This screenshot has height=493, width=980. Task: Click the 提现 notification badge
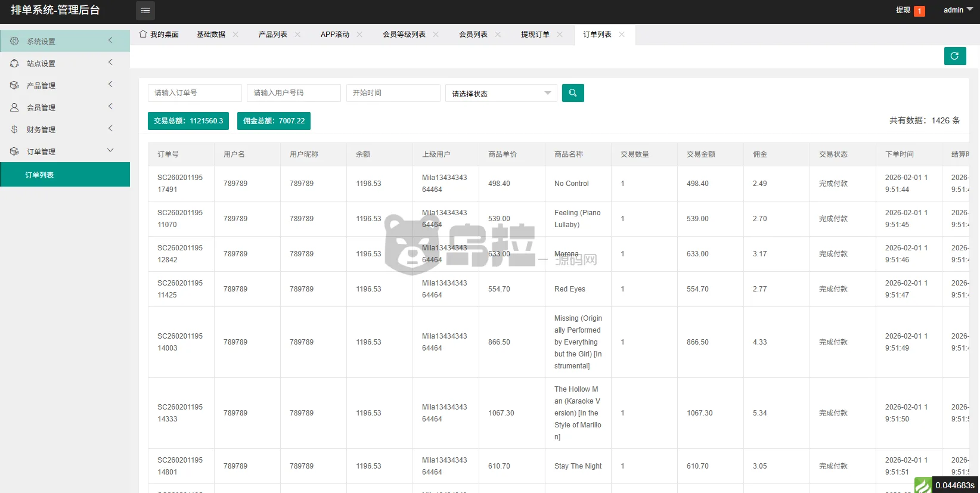920,11
